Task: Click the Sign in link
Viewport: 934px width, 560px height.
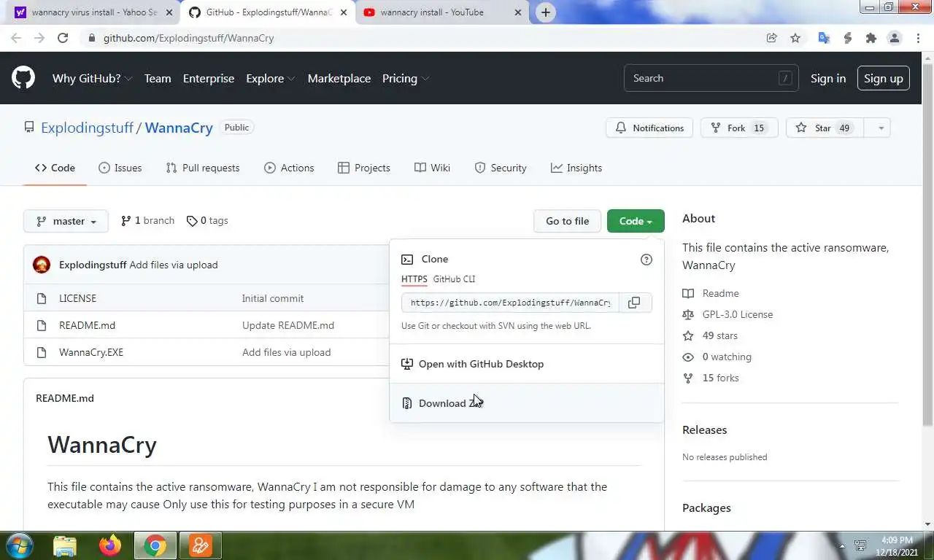Action: 828,78
